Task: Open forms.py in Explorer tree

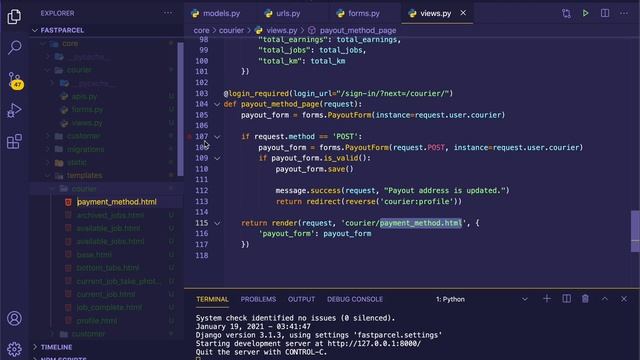Action: 87,110
